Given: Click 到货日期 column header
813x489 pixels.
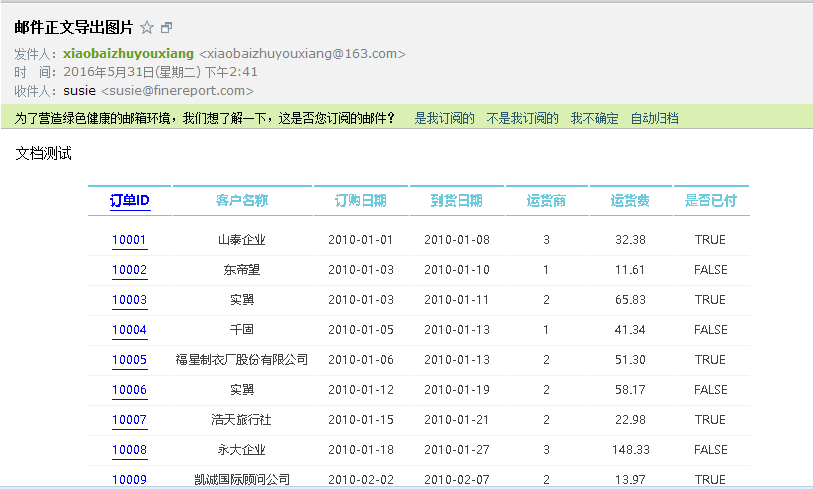Looking at the screenshot, I should (x=457, y=201).
